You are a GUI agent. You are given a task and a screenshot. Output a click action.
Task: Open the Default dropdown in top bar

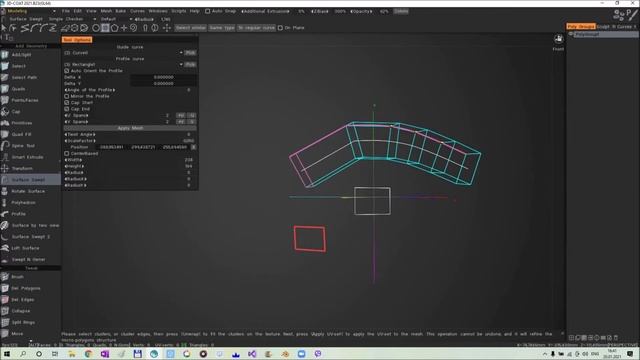coord(116,19)
